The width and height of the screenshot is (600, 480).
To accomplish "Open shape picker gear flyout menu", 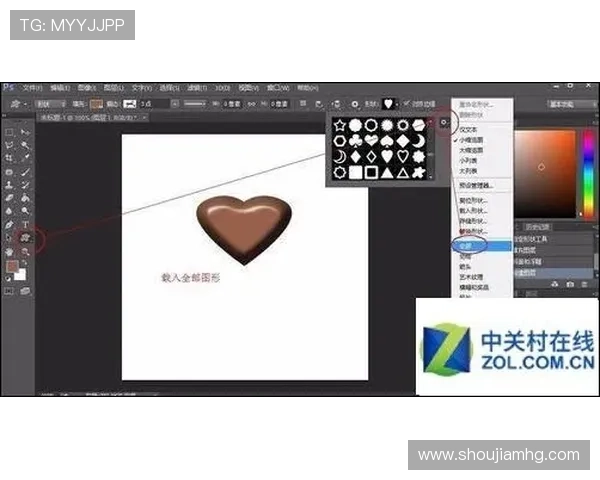I will click(x=443, y=122).
